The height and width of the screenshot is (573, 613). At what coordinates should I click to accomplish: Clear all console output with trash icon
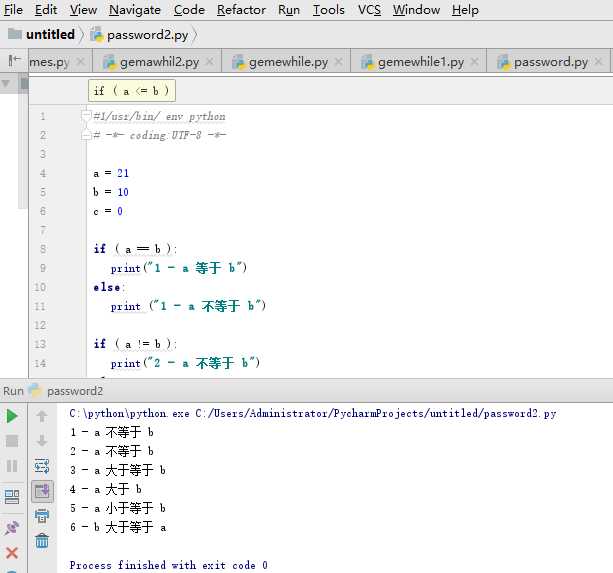pos(42,541)
